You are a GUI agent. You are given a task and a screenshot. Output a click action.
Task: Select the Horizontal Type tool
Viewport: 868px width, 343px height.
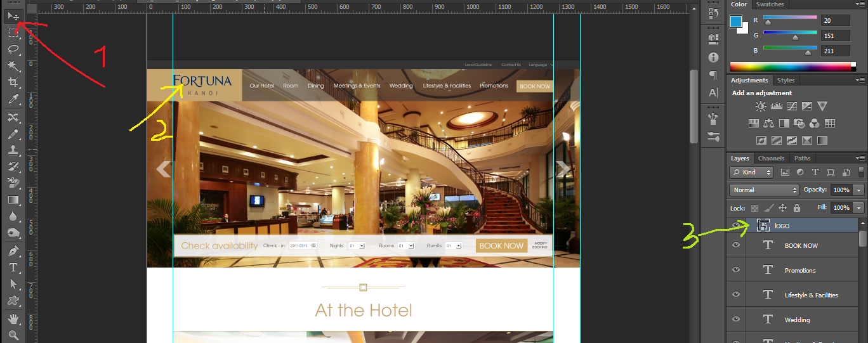click(13, 268)
